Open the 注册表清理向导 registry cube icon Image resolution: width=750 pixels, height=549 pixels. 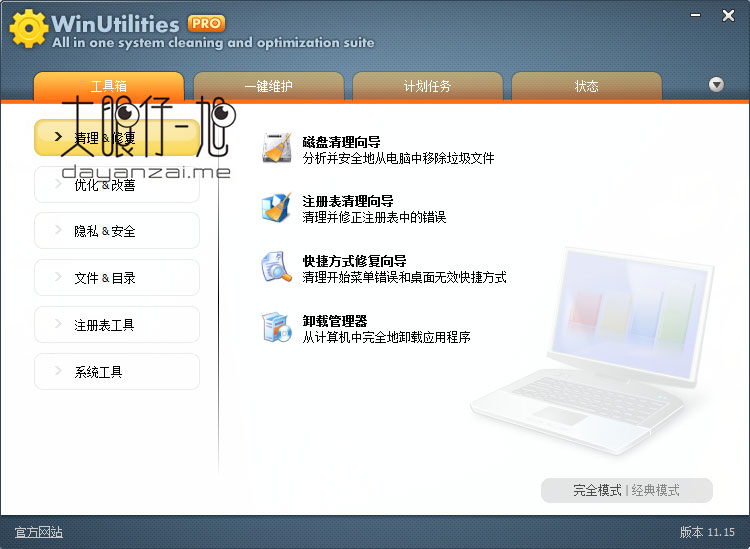277,208
